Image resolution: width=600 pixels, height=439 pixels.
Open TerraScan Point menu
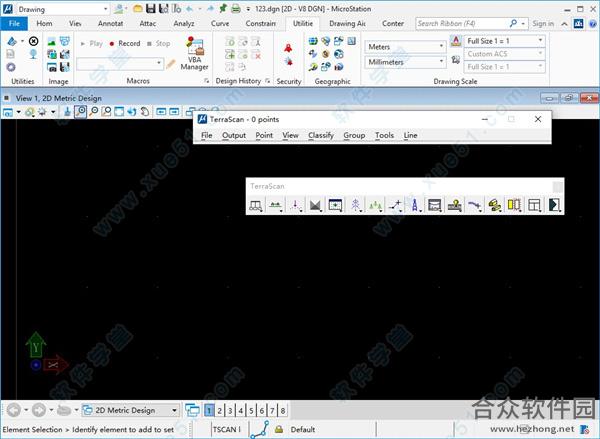264,135
